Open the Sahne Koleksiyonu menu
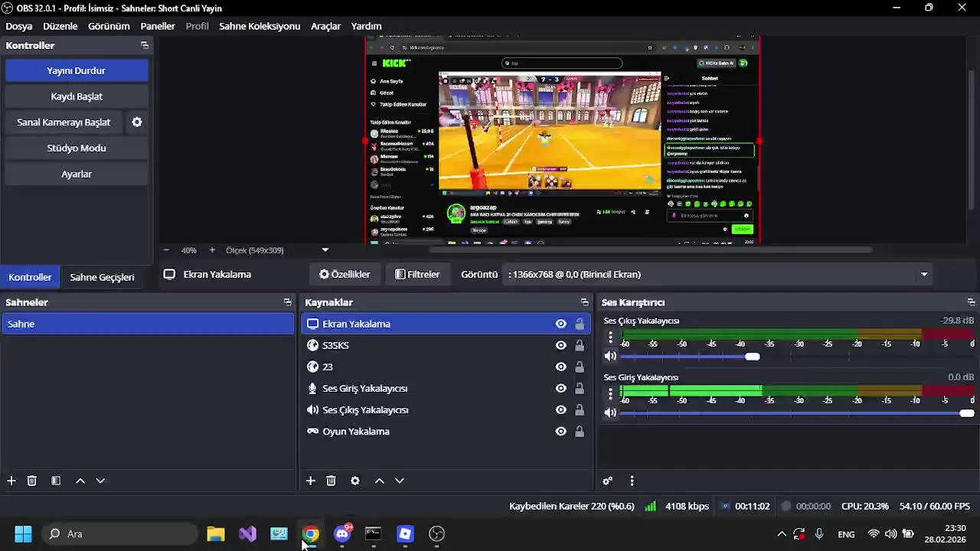 pos(260,26)
